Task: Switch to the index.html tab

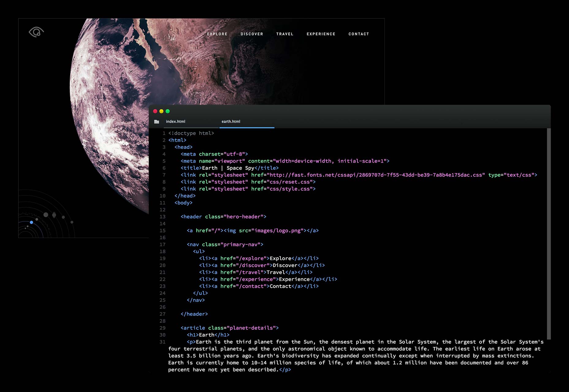Action: (176, 122)
